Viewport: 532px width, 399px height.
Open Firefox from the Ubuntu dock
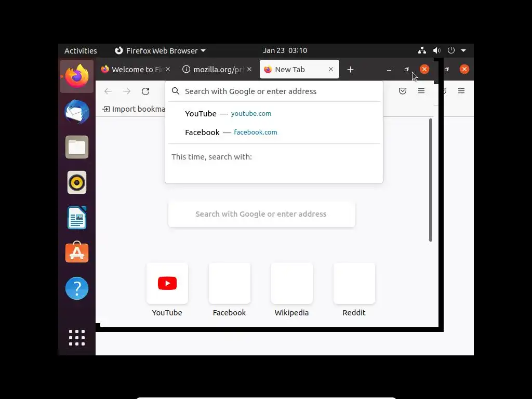77,76
